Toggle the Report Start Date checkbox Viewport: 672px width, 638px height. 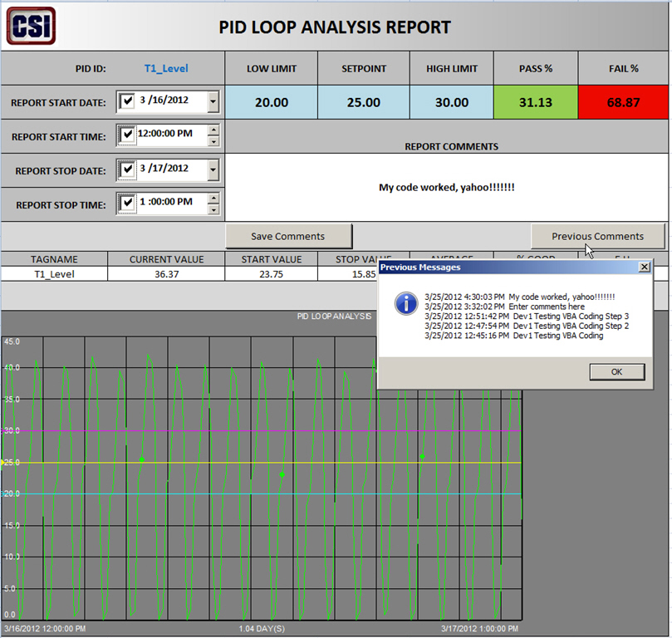[x=127, y=101]
